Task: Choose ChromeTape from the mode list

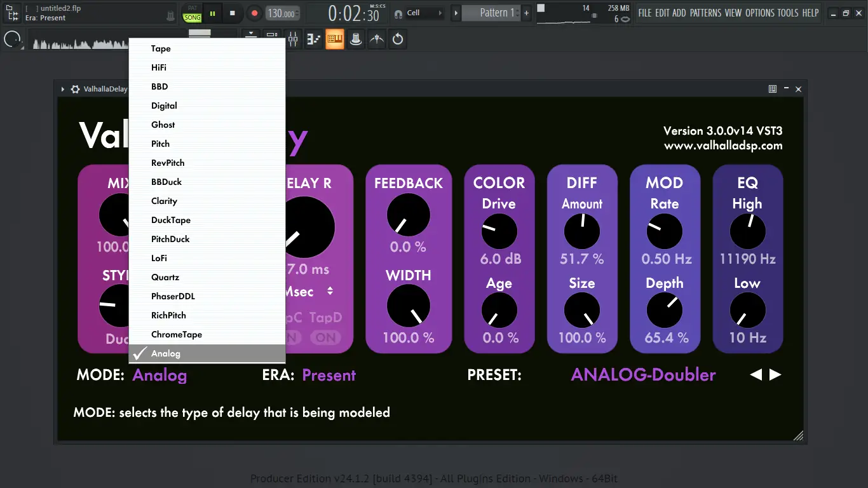Action: pos(207,334)
